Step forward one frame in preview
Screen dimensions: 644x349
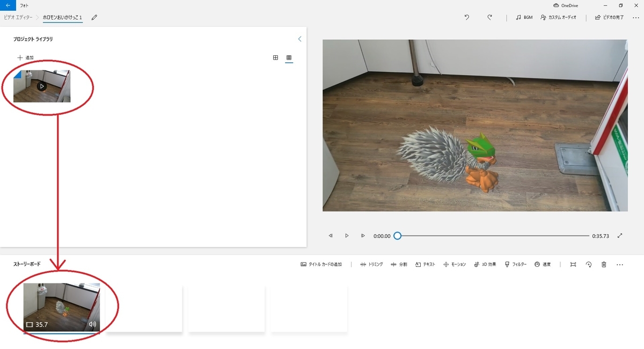363,236
